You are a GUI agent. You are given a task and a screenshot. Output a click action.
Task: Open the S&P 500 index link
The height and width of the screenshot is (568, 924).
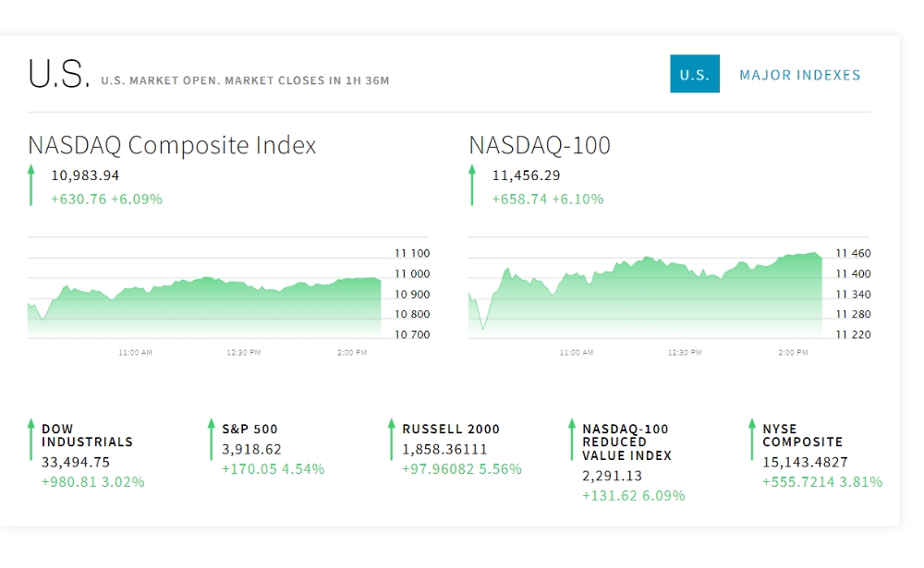pos(249,429)
